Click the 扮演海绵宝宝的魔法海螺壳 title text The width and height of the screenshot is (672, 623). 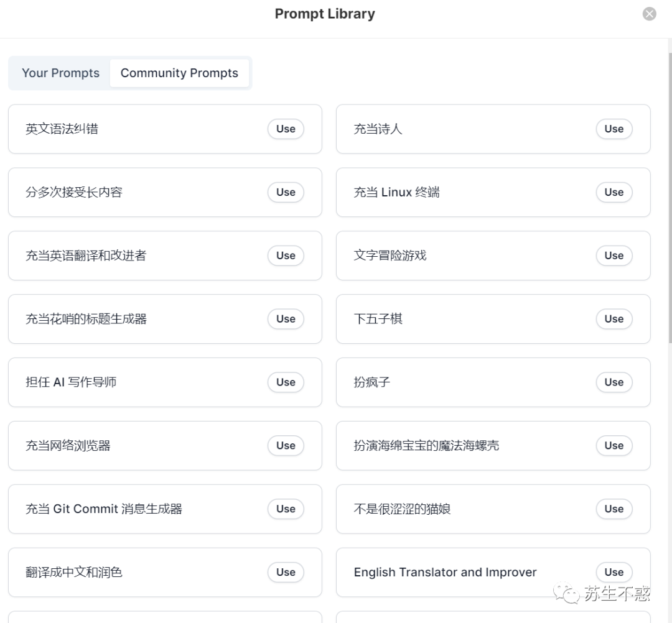tap(426, 446)
